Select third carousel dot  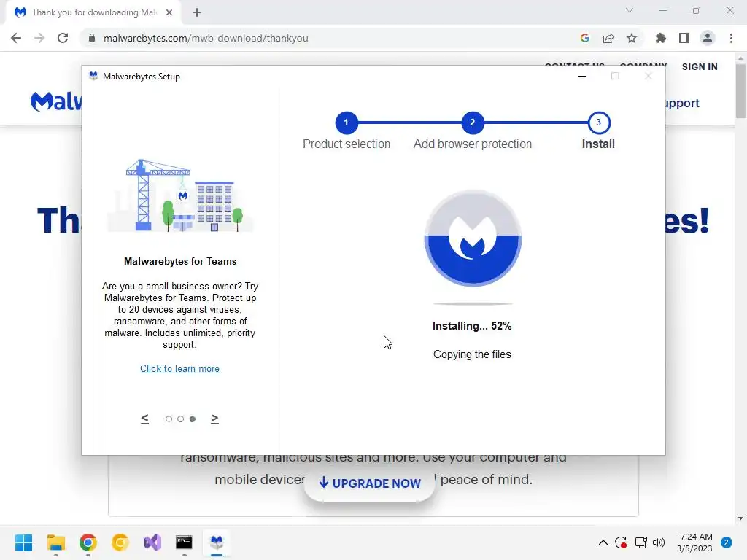[x=193, y=419]
